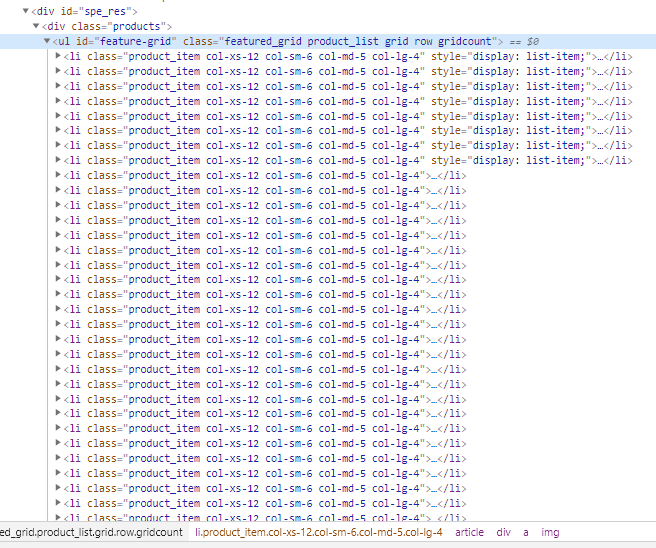The height and width of the screenshot is (548, 656).
Task: Select the "img" breadcrumb item
Action: 550,532
